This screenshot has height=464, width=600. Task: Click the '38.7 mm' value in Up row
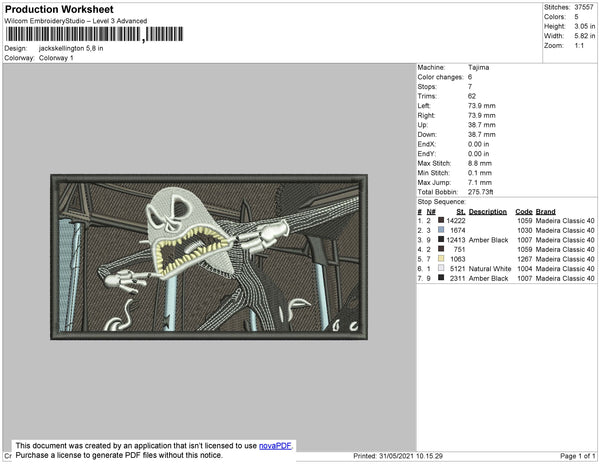click(482, 125)
